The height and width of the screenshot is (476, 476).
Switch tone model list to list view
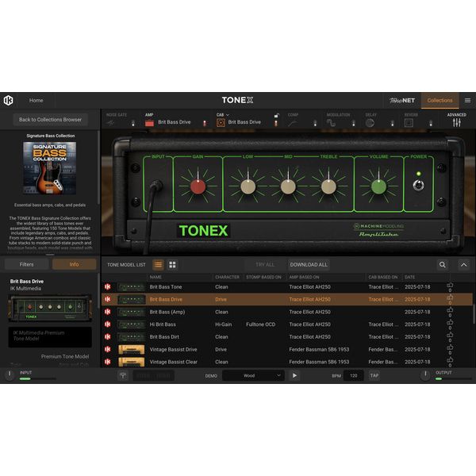(158, 264)
